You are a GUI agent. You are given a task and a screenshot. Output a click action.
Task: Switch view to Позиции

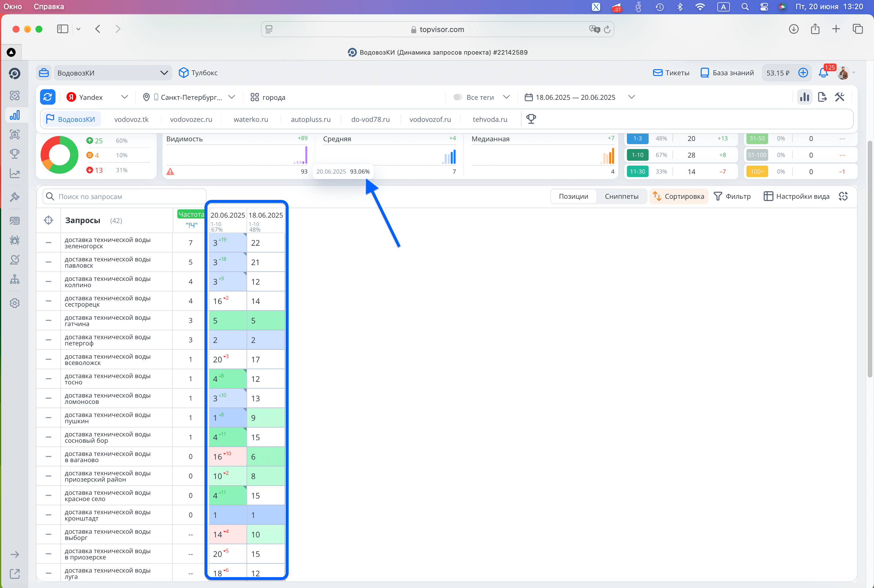point(573,196)
